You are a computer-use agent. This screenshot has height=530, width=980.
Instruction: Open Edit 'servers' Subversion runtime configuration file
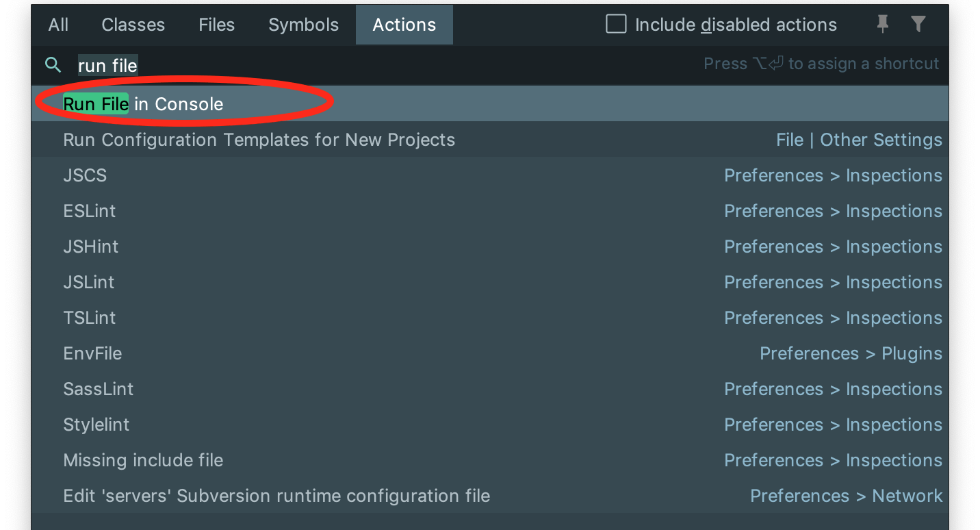click(x=490, y=496)
